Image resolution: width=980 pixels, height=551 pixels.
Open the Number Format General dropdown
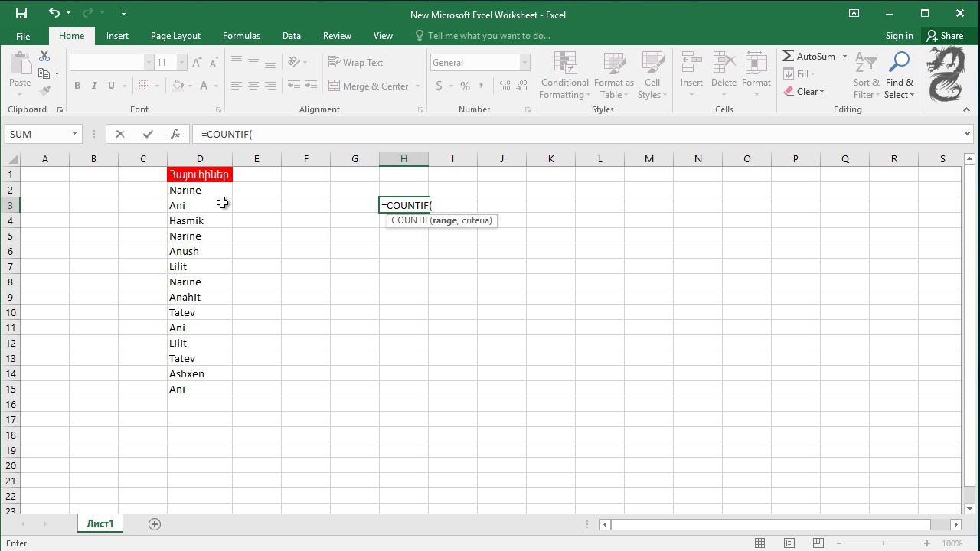coord(524,63)
